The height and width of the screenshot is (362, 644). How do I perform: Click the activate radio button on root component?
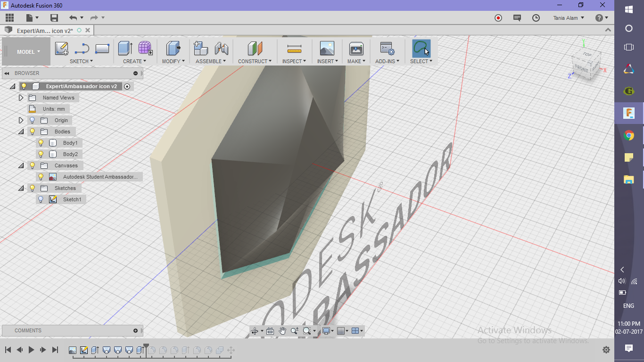[x=127, y=86]
